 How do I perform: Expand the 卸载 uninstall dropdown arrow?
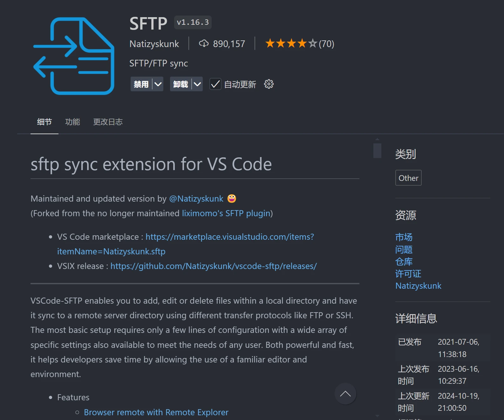point(197,84)
